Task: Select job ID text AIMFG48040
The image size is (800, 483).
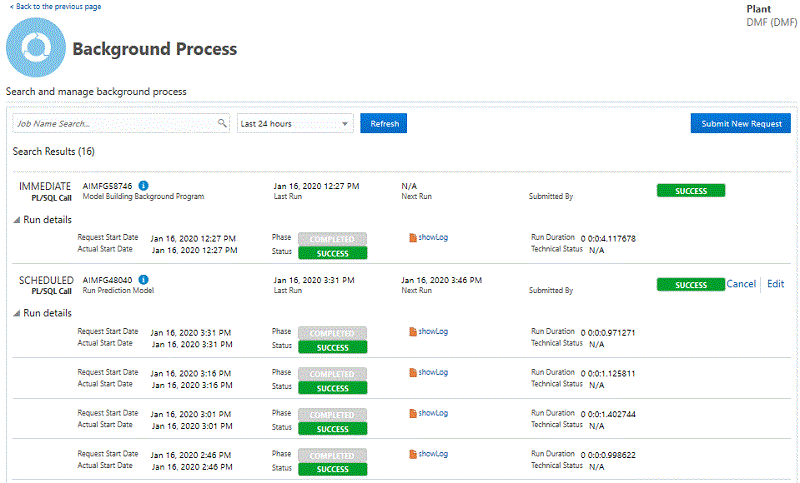Action: click(107, 280)
